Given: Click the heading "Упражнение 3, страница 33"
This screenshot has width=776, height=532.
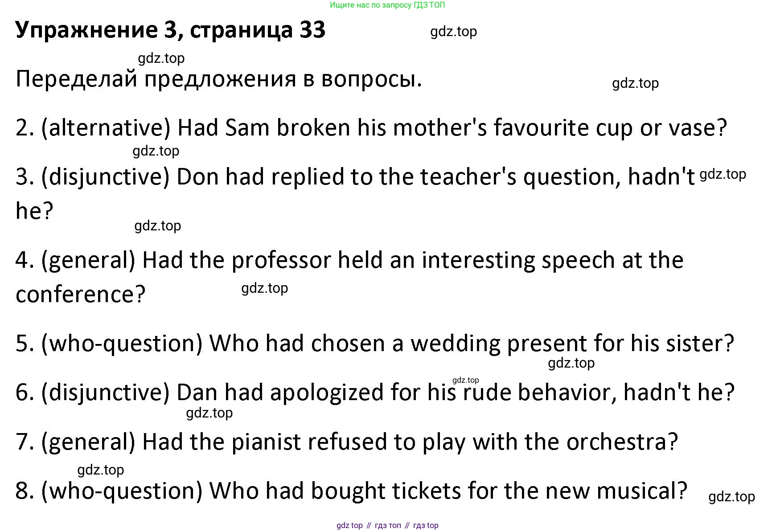Looking at the screenshot, I should 170,30.
